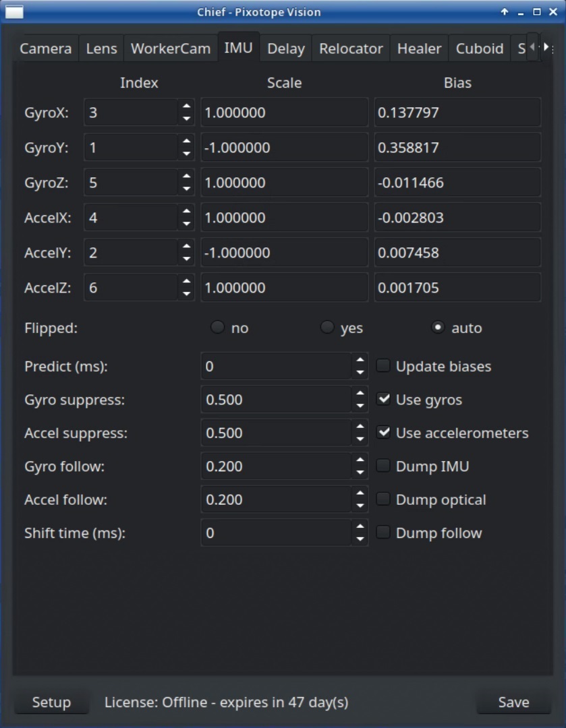Decrease the GyroZ index value

coord(186,189)
